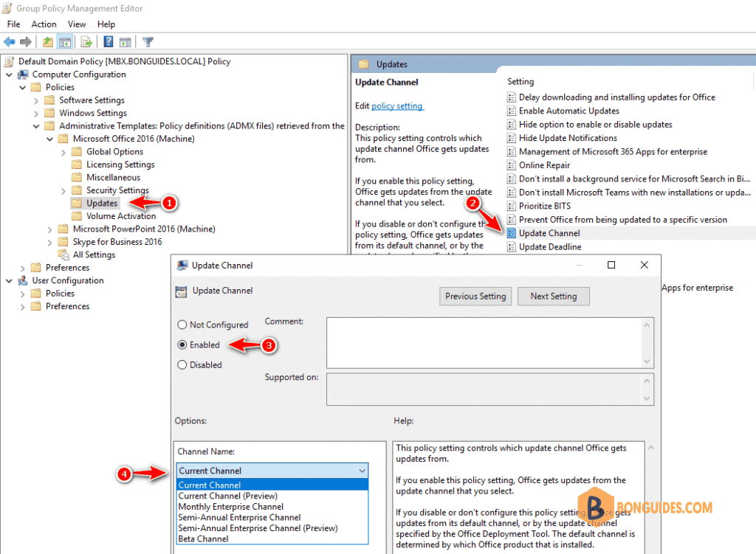Click the Back arrow toolbar icon
Image resolution: width=756 pixels, height=554 pixels.
(x=9, y=42)
